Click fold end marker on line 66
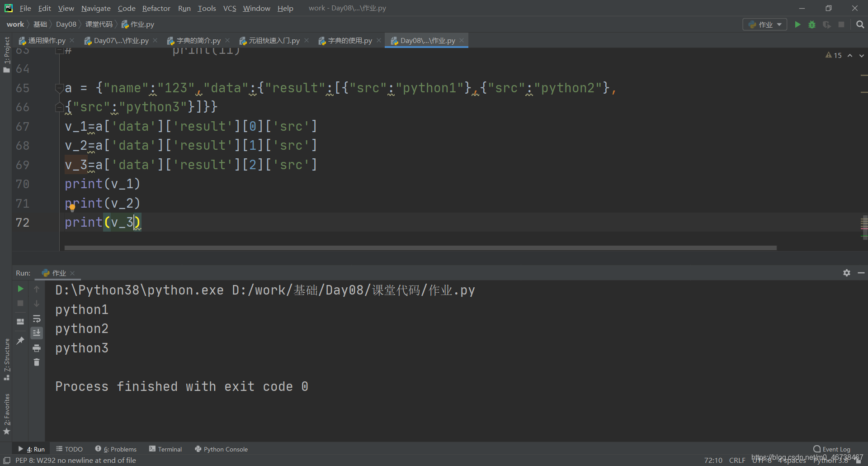868x466 pixels. coord(59,107)
